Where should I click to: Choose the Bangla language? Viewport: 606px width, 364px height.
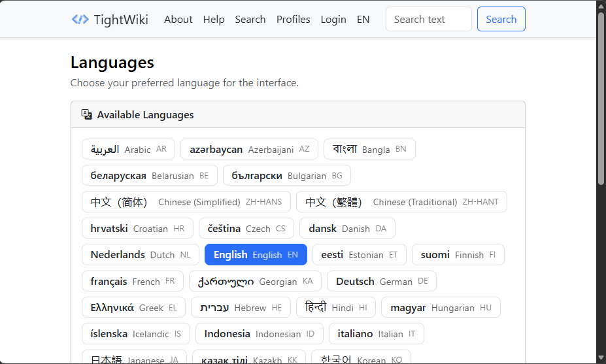[x=369, y=149]
